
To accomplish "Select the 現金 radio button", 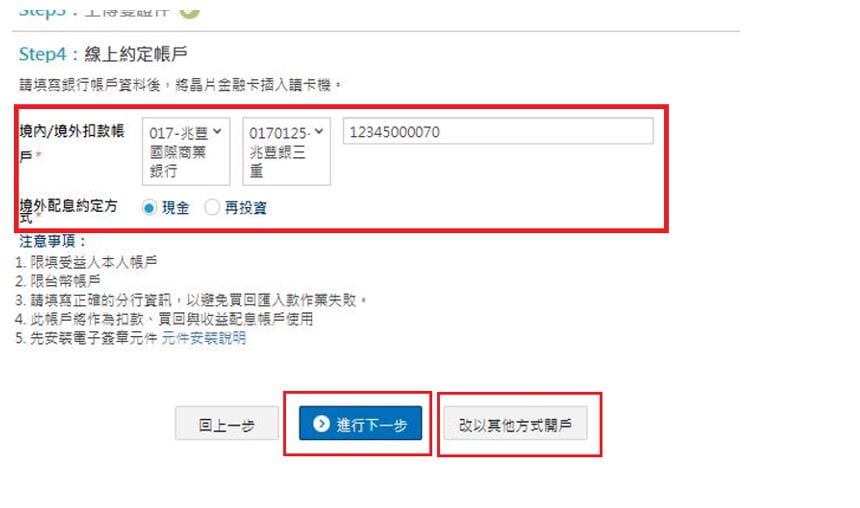I will click(149, 208).
